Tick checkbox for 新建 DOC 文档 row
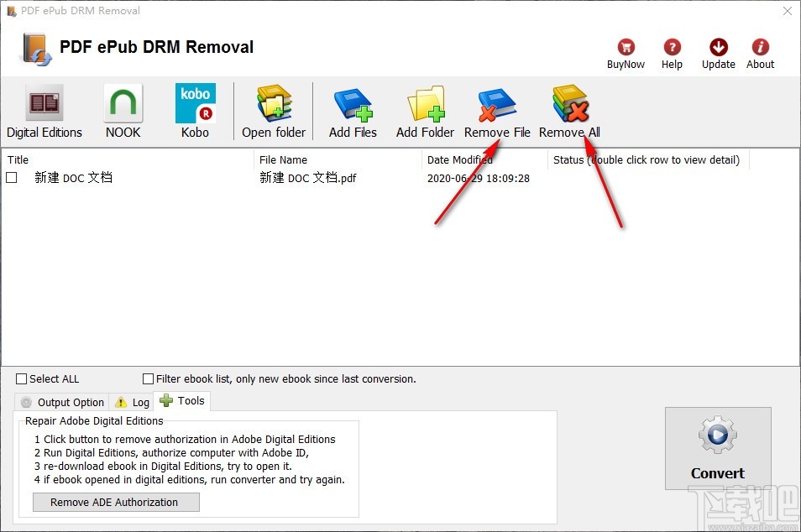This screenshot has height=532, width=801. click(12, 177)
